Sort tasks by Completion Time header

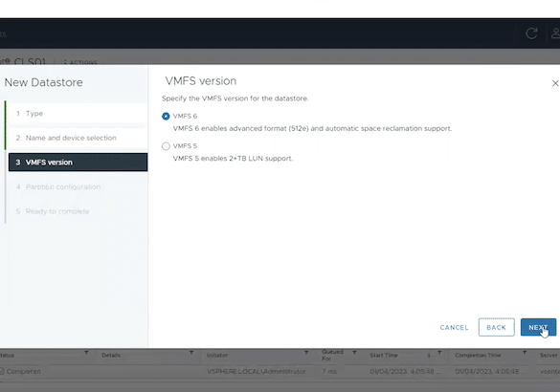tap(478, 356)
